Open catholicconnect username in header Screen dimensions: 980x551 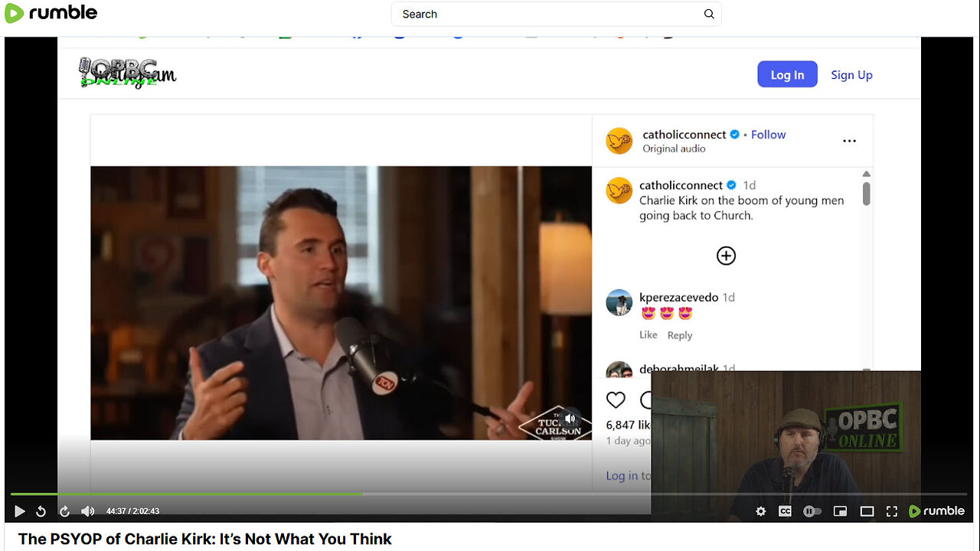pyautogui.click(x=684, y=134)
